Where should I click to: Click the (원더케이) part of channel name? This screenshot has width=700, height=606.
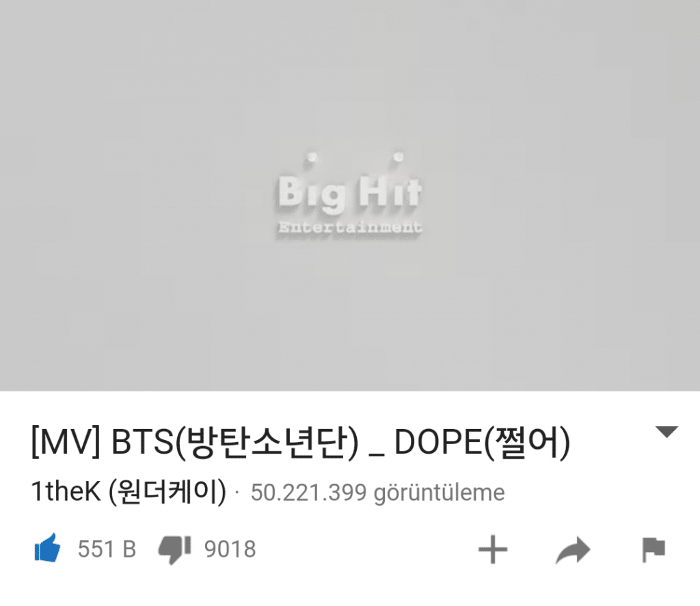pos(168,491)
